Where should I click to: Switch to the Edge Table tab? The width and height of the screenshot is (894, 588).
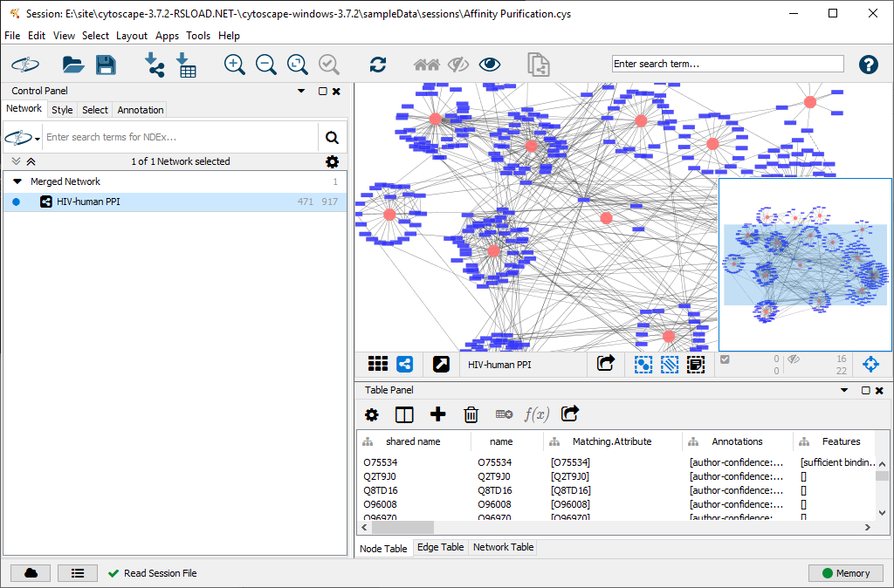pyautogui.click(x=440, y=548)
